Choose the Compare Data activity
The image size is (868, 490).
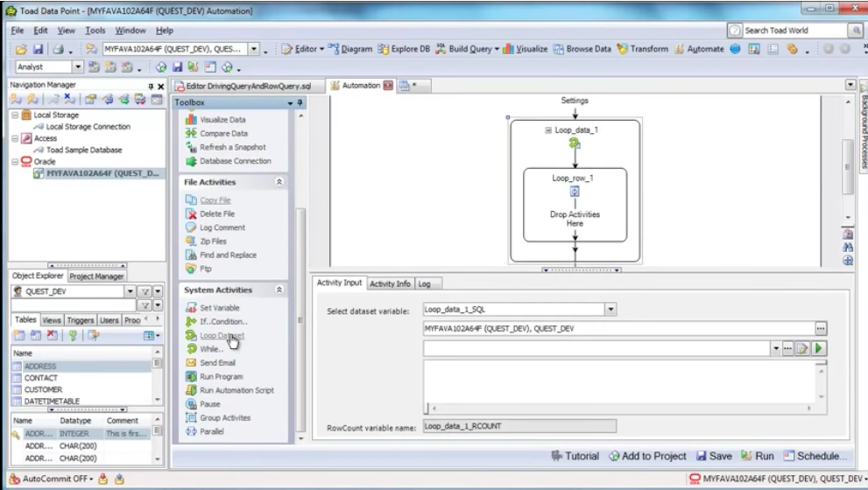point(222,133)
